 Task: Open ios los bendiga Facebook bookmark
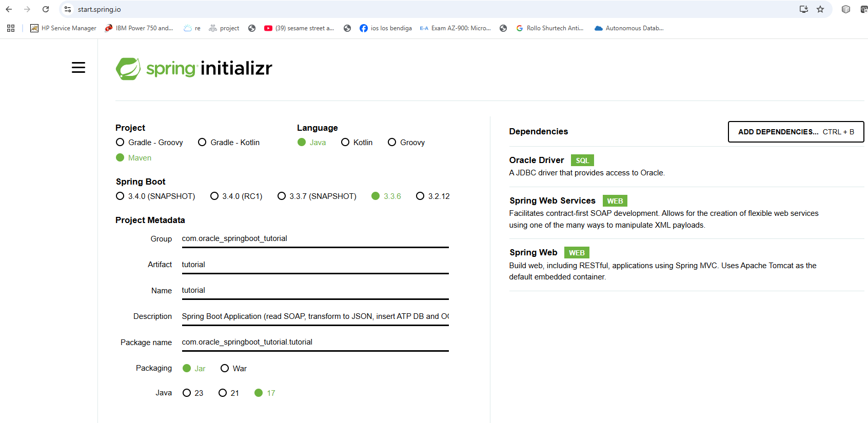[386, 28]
